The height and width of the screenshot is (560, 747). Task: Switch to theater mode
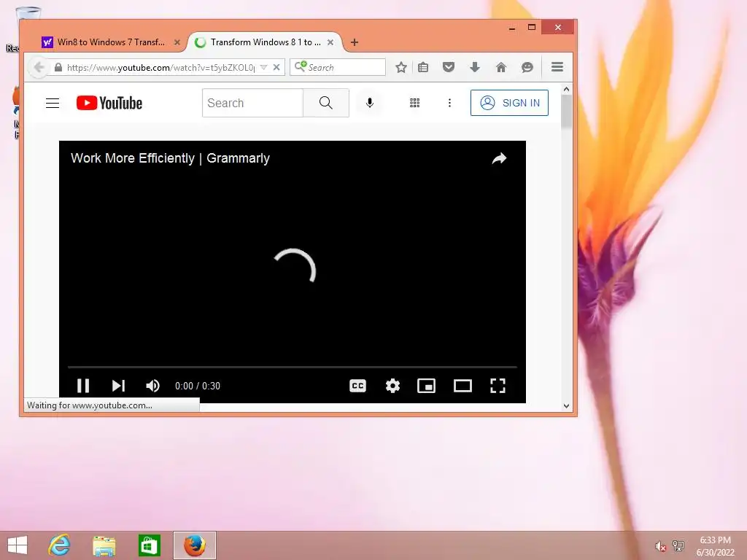pos(462,386)
